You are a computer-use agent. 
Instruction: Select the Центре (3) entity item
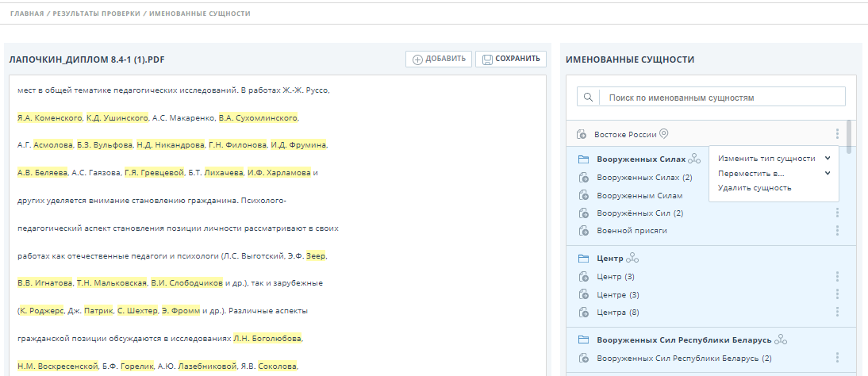[x=617, y=294]
